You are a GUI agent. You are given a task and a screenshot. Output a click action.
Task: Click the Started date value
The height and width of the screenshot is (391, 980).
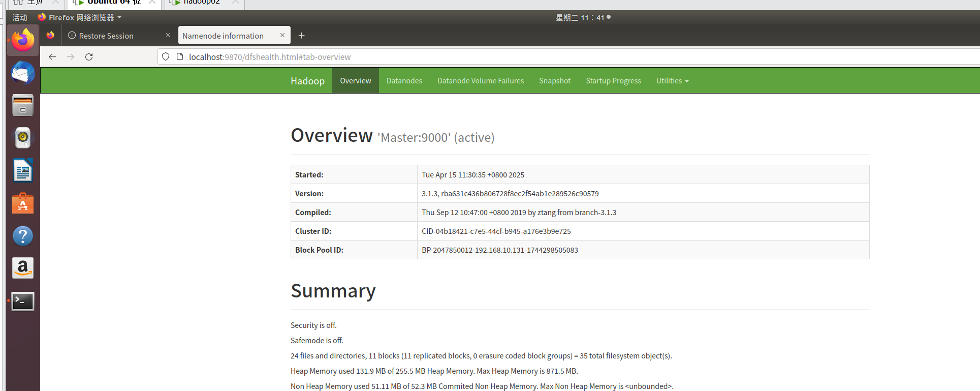tap(473, 175)
